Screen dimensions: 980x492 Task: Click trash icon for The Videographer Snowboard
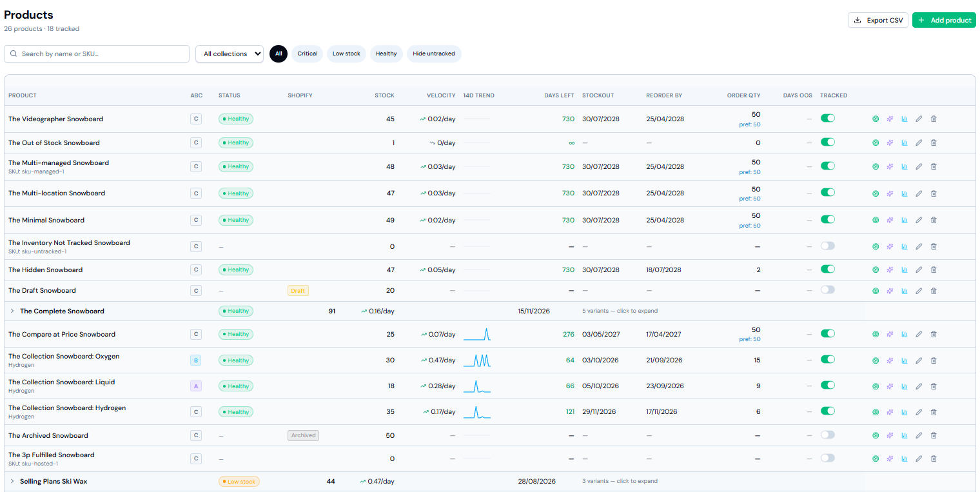934,119
